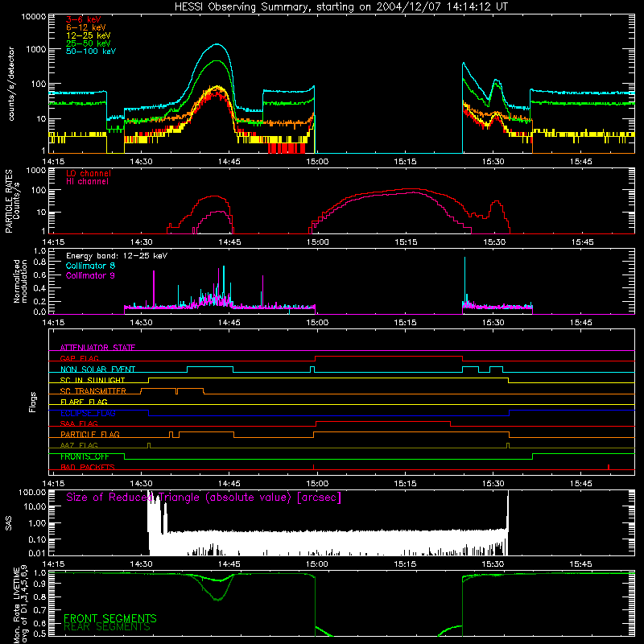Click the FLARE_FLAG label

(x=84, y=402)
